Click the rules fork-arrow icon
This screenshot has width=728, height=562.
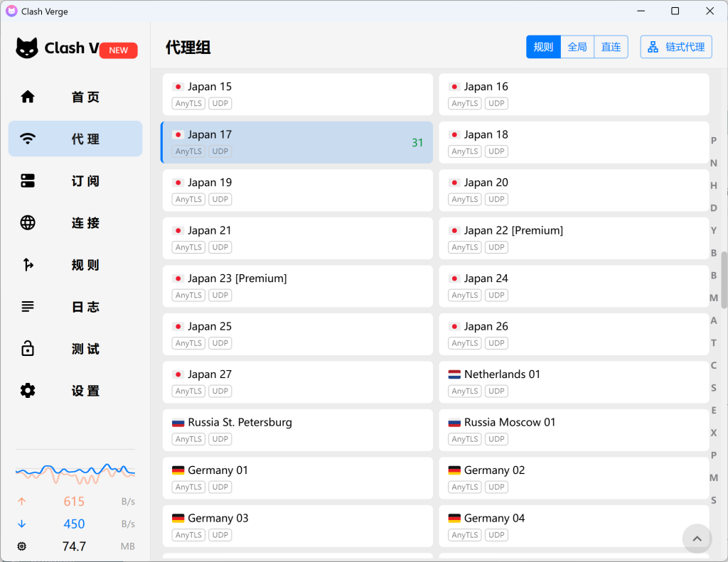pos(28,264)
